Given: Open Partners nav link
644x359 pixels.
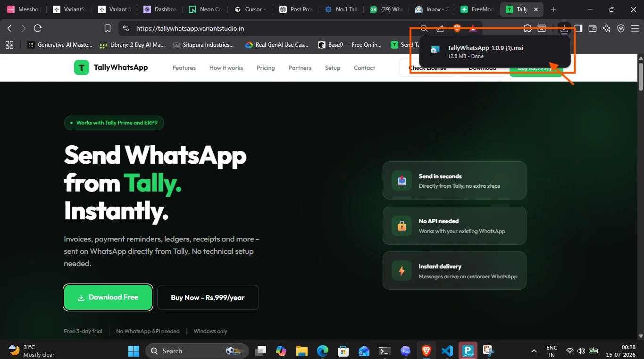Looking at the screenshot, I should (x=300, y=68).
